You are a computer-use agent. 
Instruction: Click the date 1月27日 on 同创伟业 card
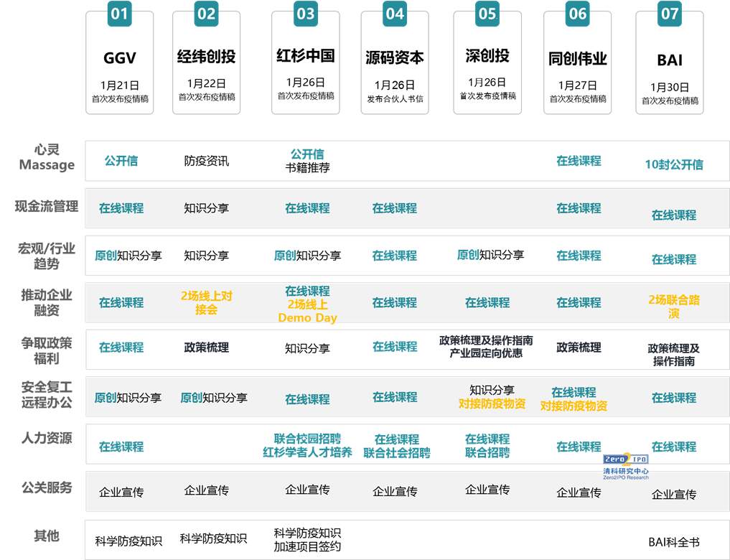pos(578,85)
